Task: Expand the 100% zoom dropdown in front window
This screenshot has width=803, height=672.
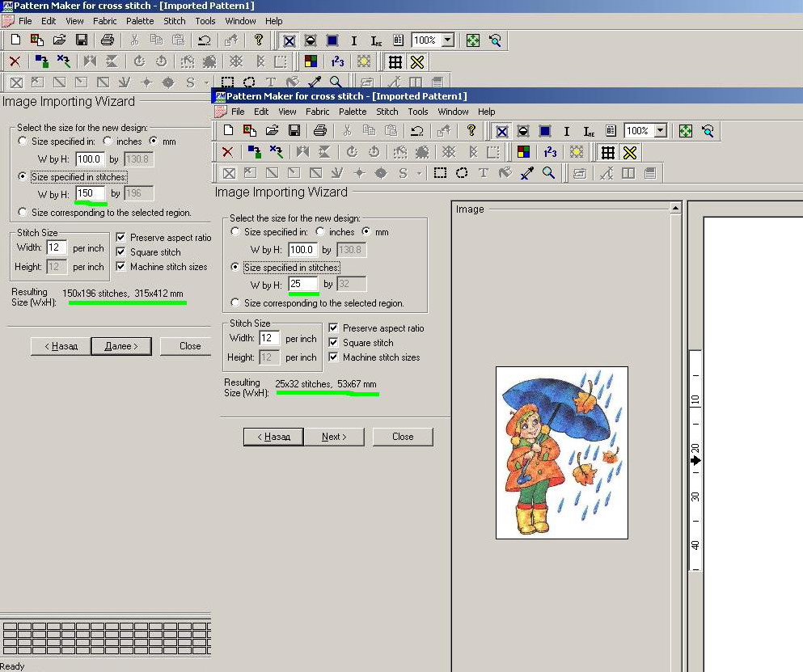Action: point(661,131)
